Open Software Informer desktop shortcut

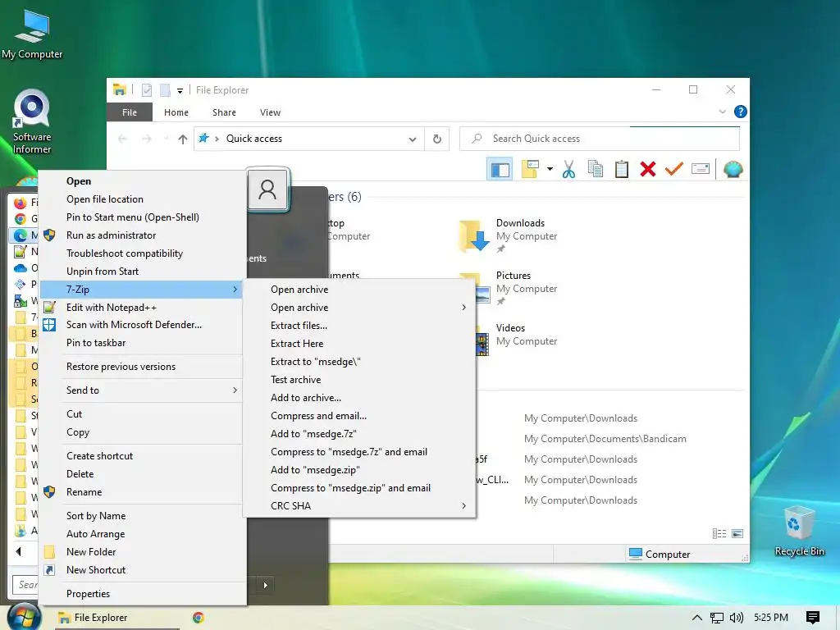pos(32,122)
